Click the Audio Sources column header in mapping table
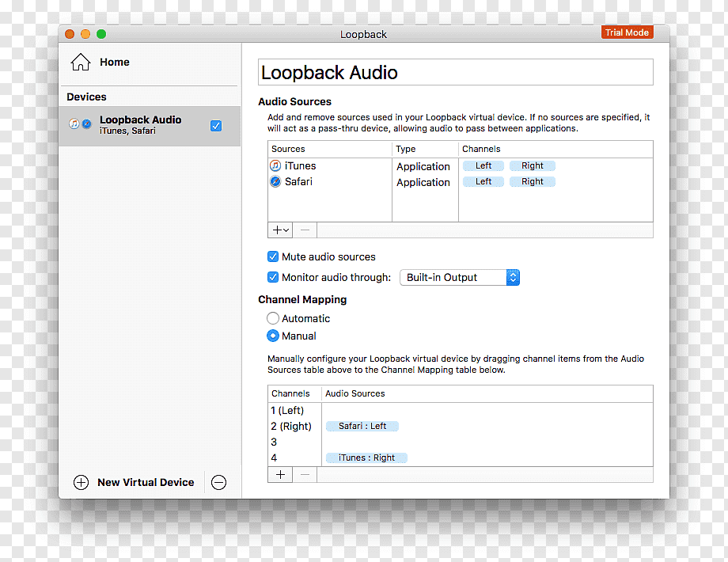728x562 pixels. pyautogui.click(x=355, y=394)
